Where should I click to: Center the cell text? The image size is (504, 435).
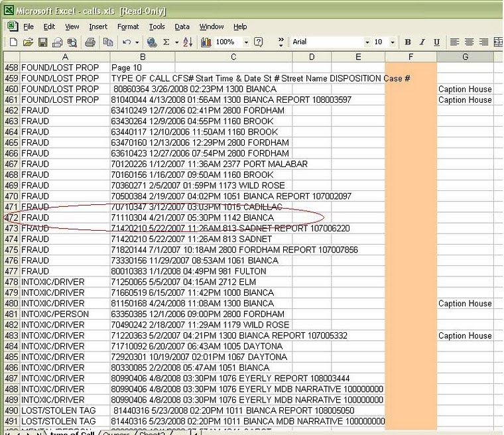click(x=469, y=42)
